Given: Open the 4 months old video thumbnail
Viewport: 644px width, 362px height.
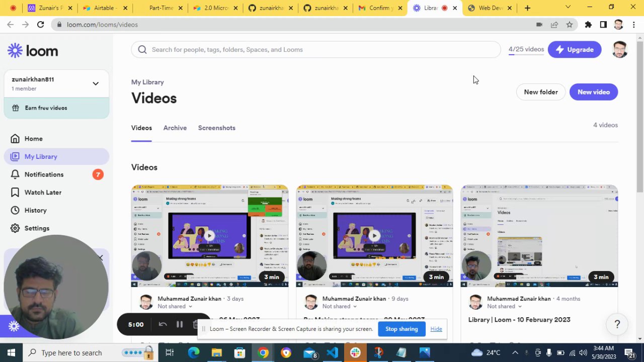Looking at the screenshot, I should (x=539, y=236).
